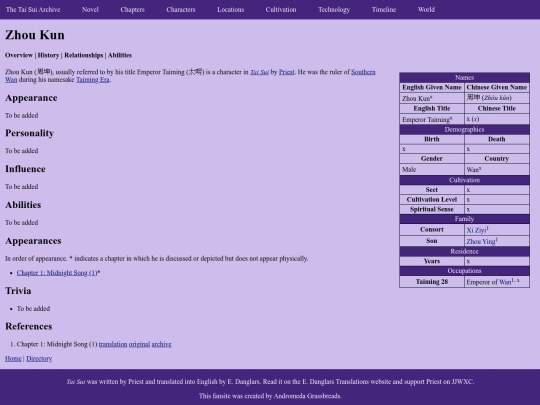Click the Demographics header in infobox
Image resolution: width=540 pixels, height=405 pixels.
click(465, 129)
